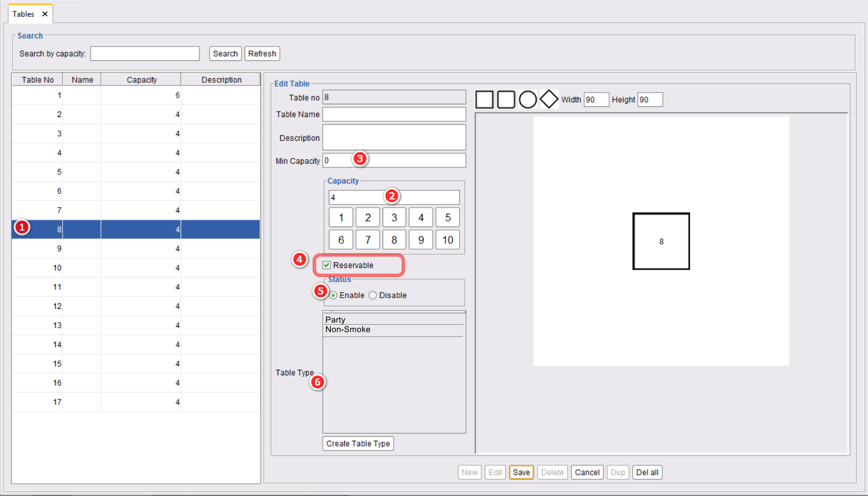Select the rounded square table shape icon
This screenshot has width=868, height=496.
click(x=506, y=99)
